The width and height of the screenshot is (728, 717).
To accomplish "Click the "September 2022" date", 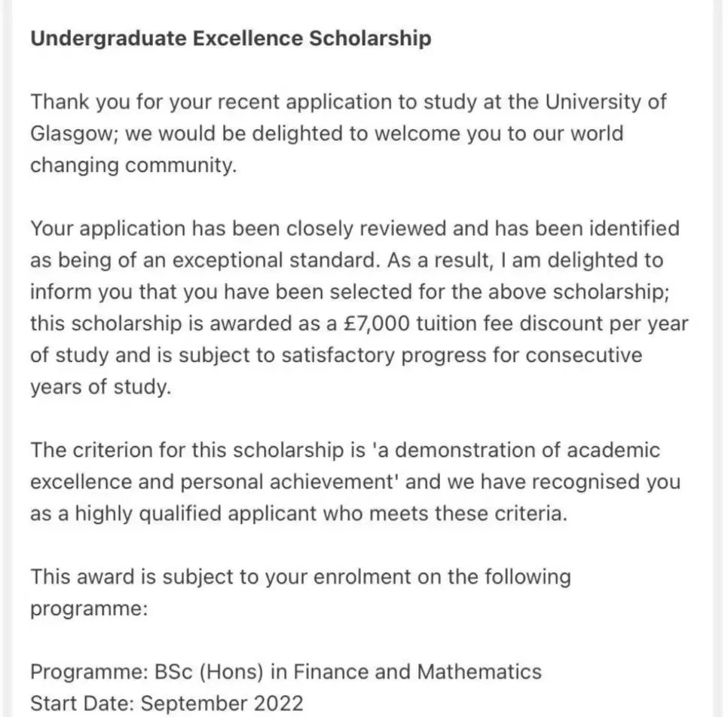I will 222,703.
